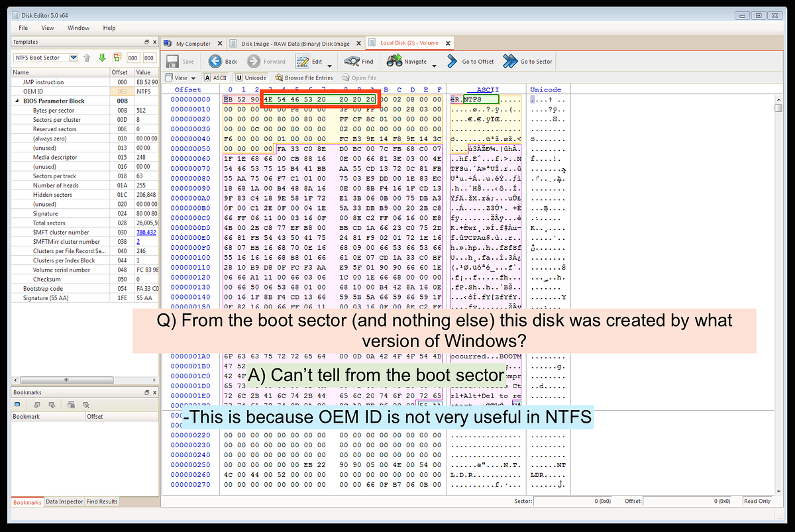Click Browse File Entries
The width and height of the screenshot is (795, 532).
[304, 78]
